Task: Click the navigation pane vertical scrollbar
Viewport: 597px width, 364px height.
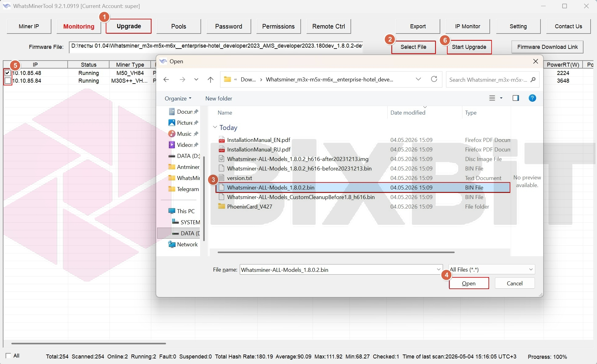Action: click(204, 198)
